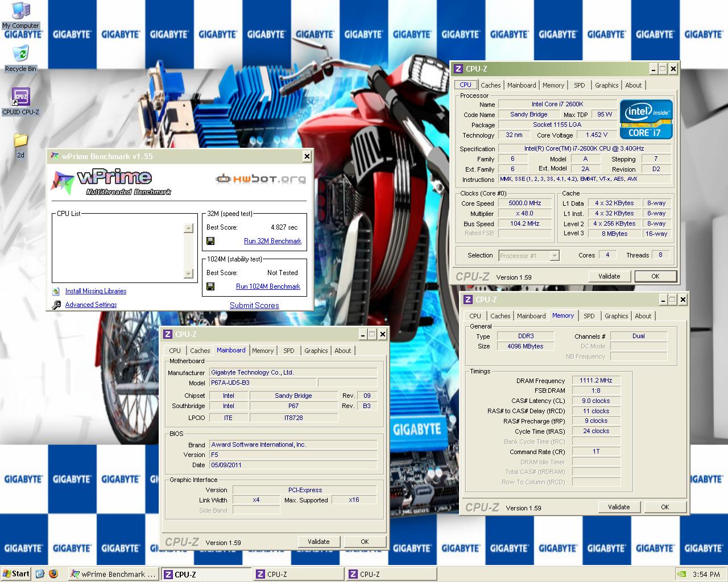This screenshot has height=582, width=728.
Task: Switch to SPD tab in the CPU-Z CPU window
Action: coord(580,85)
